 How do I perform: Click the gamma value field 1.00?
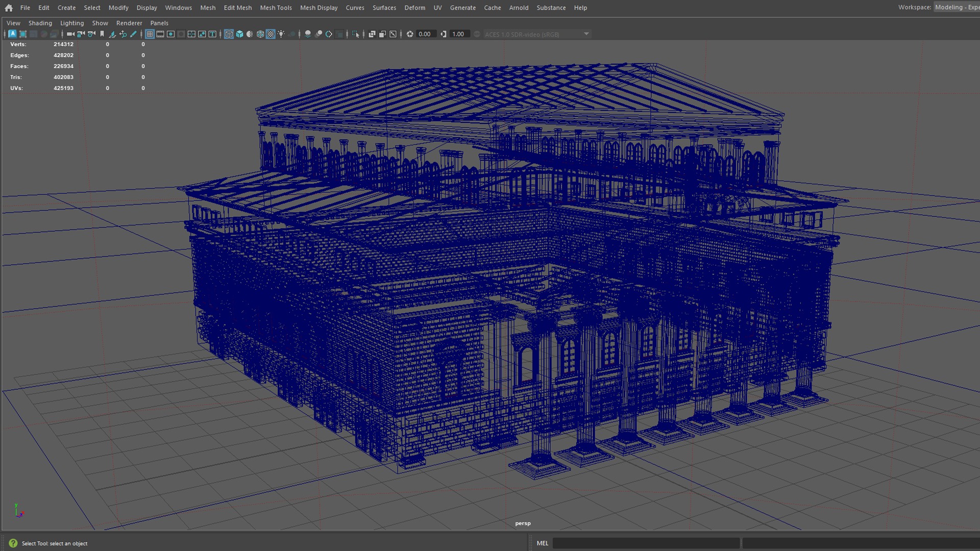point(459,34)
